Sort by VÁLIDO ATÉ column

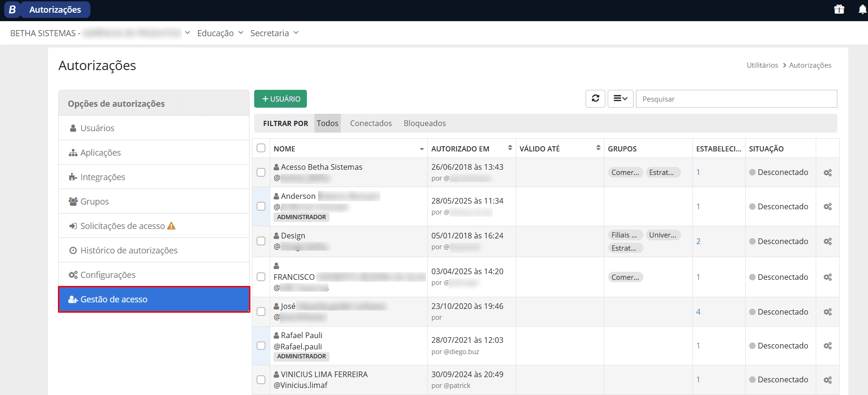[598, 148]
